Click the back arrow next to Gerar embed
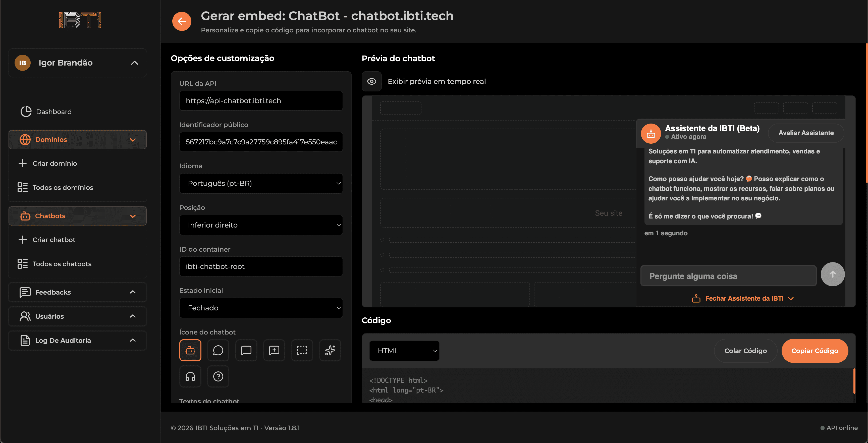868x443 pixels. coord(182,21)
